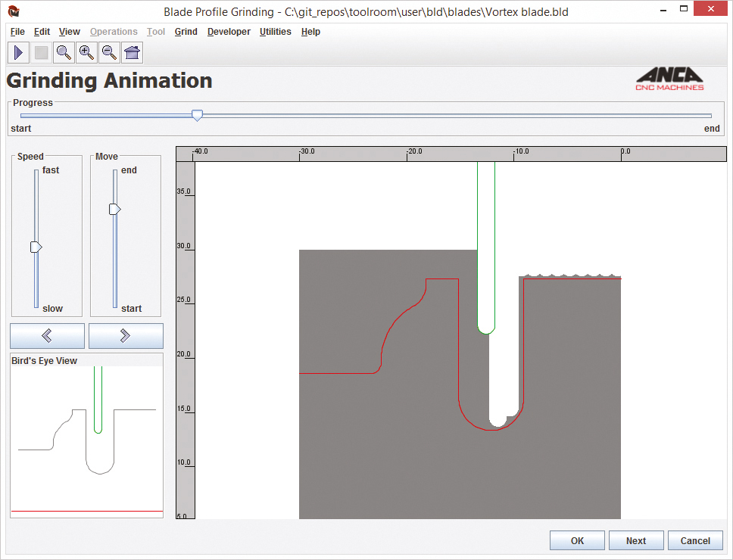733x560 pixels.
Task: Click the horizontal ruler at -20.0 mark
Action: 414,152
